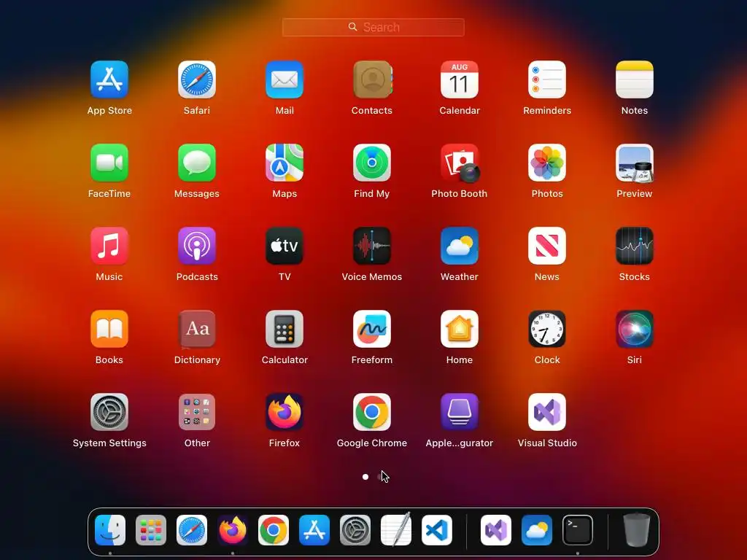Viewport: 747px width, 560px height.
Task: Open the Notes app
Action: [x=635, y=79]
